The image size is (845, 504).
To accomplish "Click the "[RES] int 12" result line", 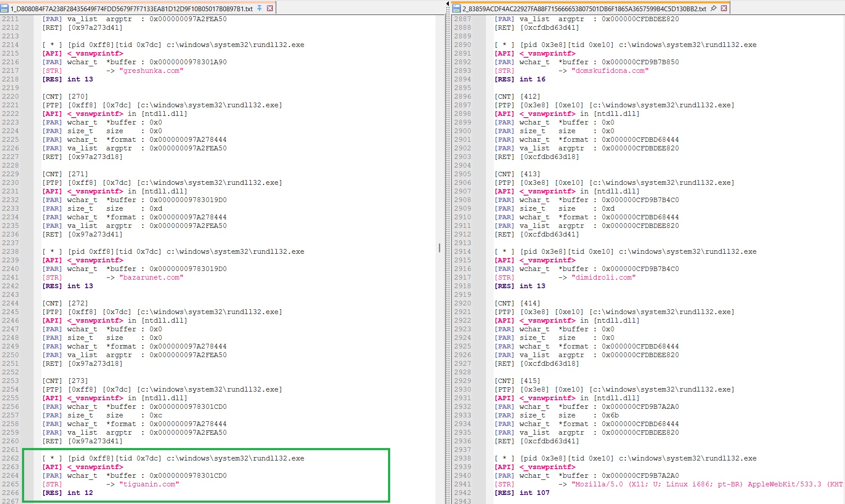I will (x=68, y=493).
